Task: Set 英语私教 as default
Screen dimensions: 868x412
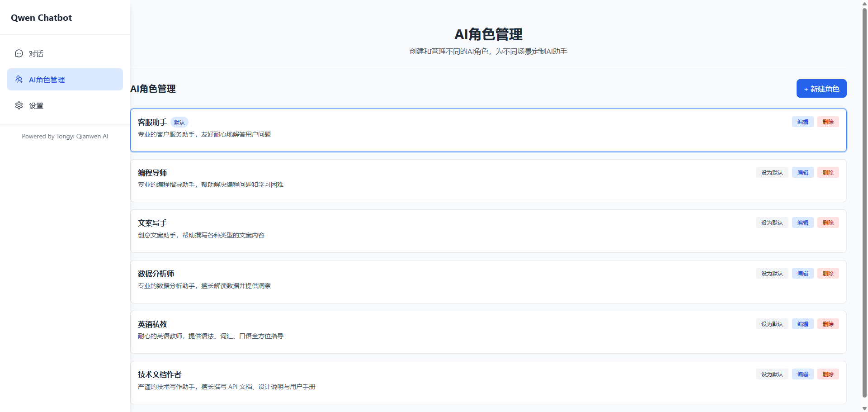Action: 772,324
